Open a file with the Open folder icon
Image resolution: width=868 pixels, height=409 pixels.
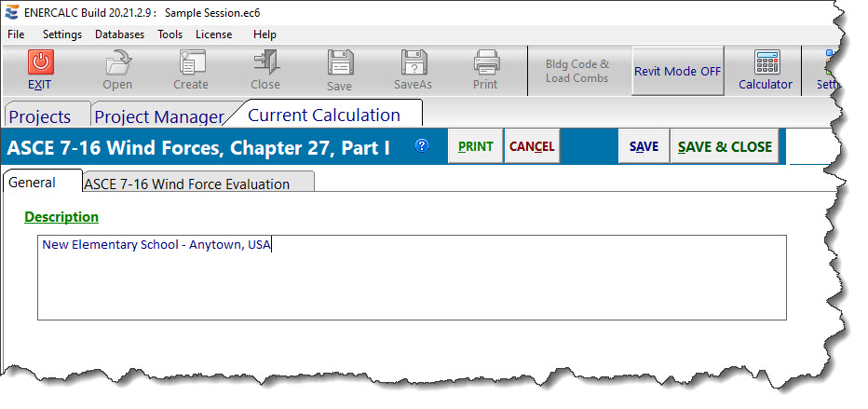click(117, 63)
